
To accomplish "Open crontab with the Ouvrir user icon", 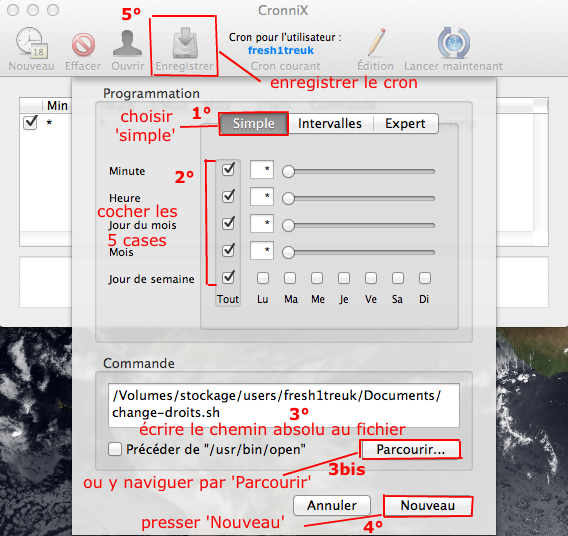I will [x=127, y=43].
